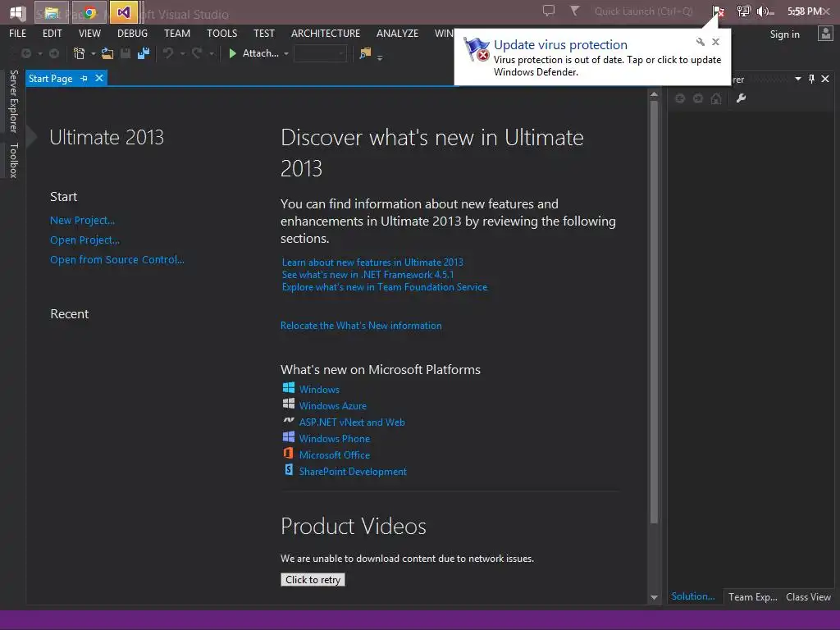Open the Undo history dropdown arrow
840x630 pixels.
click(182, 53)
